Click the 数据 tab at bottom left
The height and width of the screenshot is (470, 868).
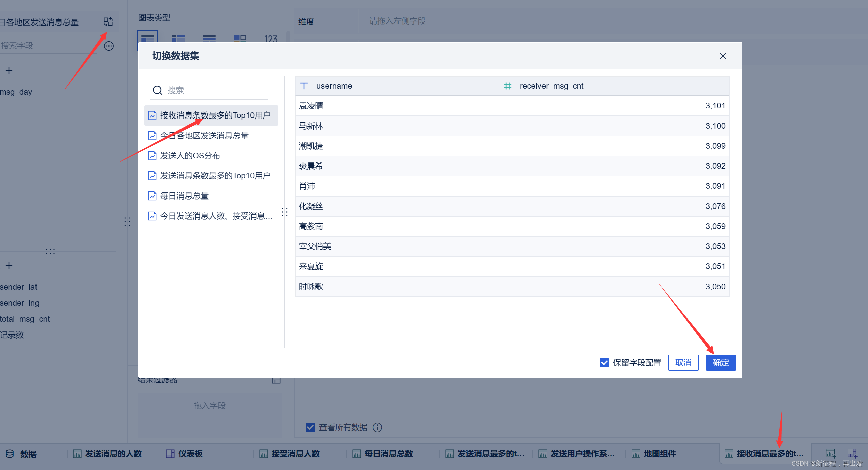coord(21,454)
